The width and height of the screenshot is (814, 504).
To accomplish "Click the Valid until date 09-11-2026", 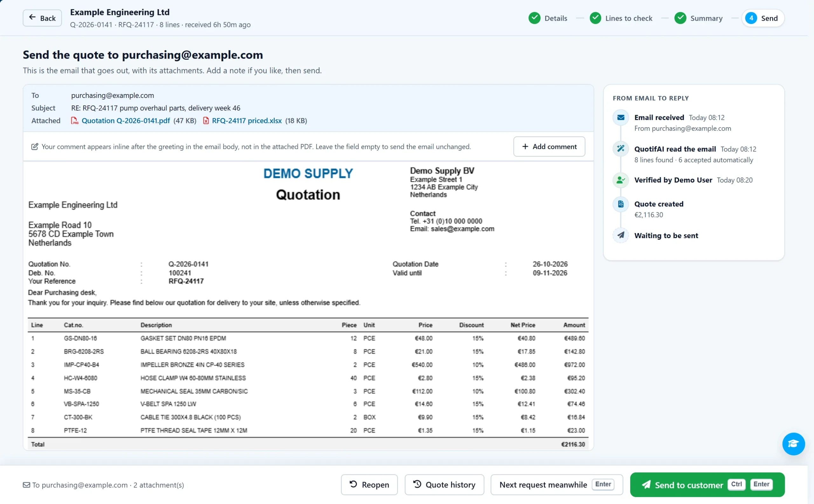I will [x=550, y=273].
